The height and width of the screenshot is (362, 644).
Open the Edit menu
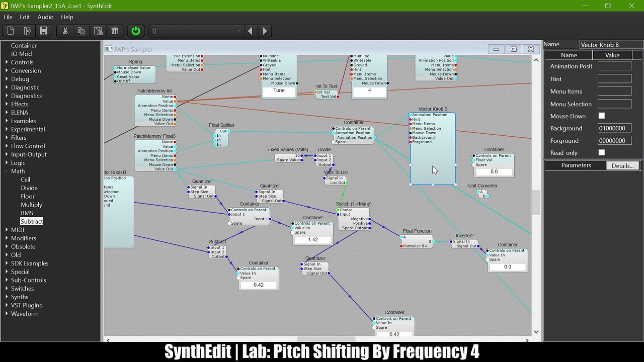[25, 17]
